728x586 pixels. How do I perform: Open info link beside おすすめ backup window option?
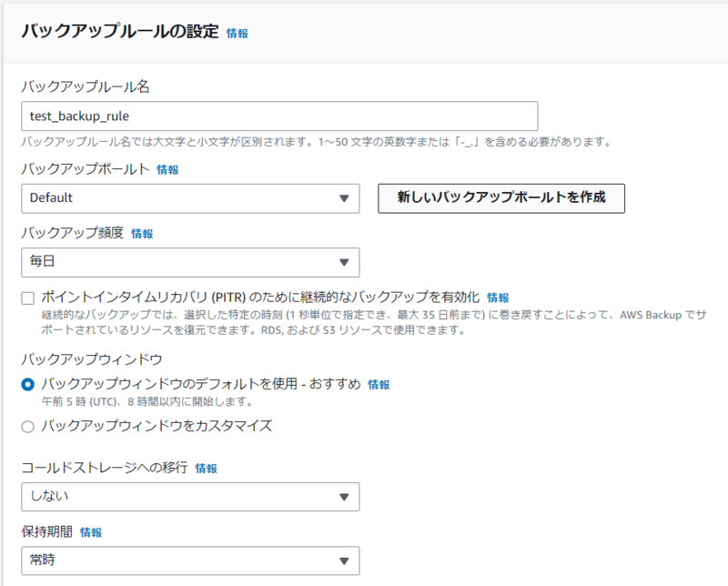coord(379,385)
